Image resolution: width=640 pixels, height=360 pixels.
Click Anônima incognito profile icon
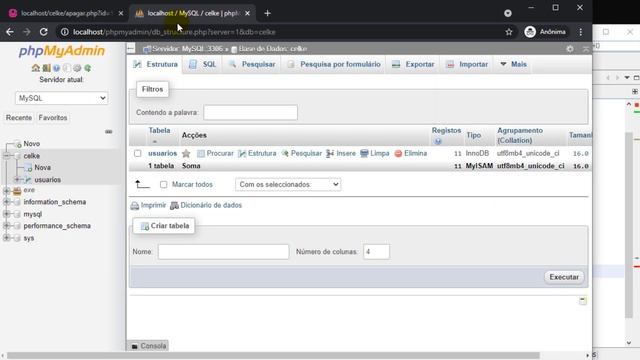coord(530,32)
